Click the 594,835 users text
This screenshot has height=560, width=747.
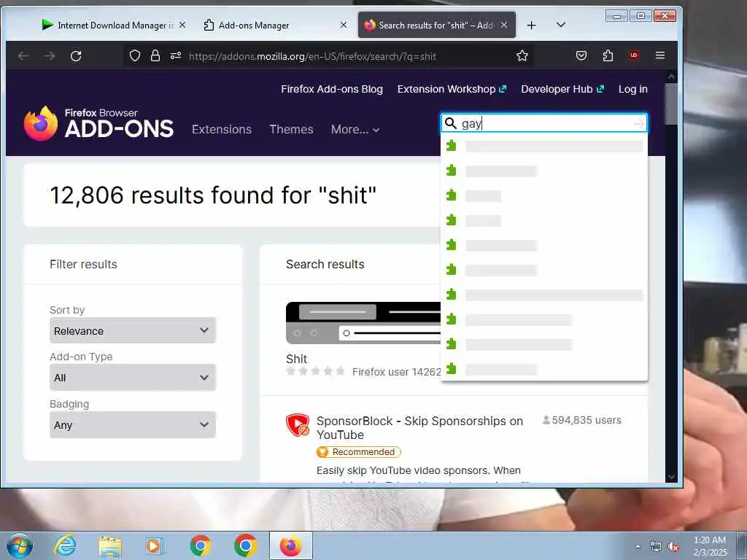[x=586, y=420]
